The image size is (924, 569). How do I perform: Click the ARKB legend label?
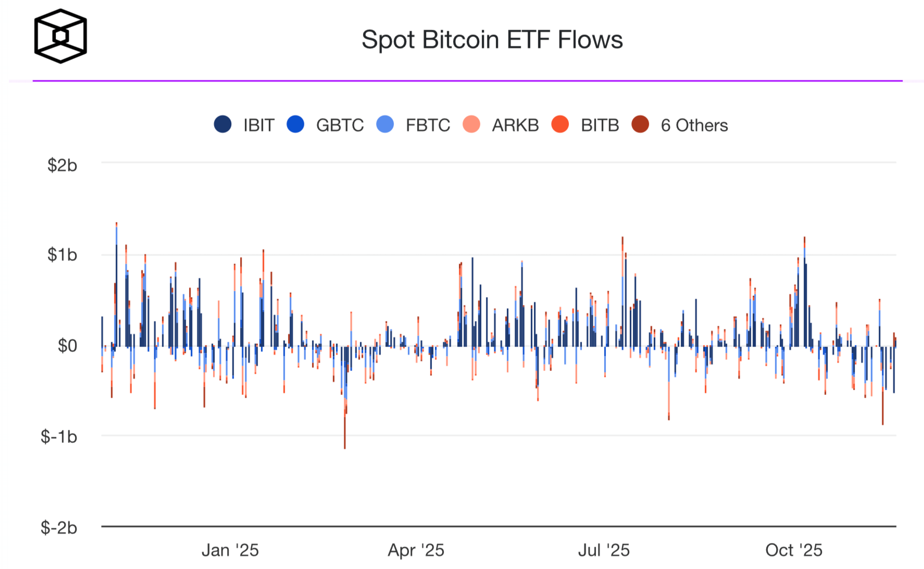click(x=515, y=126)
